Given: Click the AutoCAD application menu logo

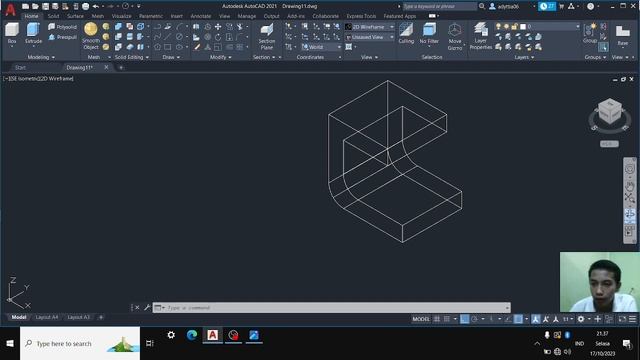Looking at the screenshot, I should [10, 9].
